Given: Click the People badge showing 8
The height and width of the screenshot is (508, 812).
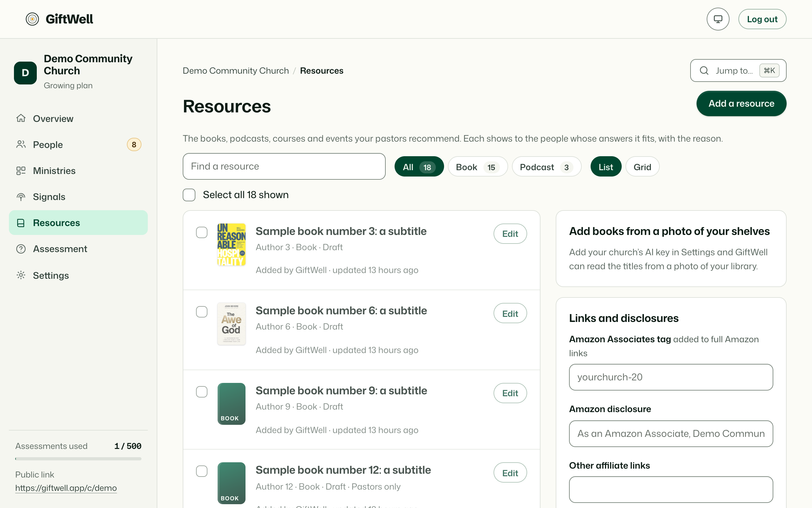Looking at the screenshot, I should tap(134, 144).
